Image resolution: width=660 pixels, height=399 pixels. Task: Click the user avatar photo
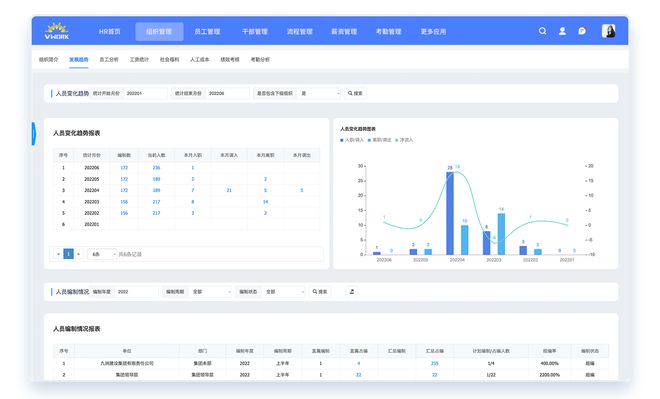[x=609, y=31]
